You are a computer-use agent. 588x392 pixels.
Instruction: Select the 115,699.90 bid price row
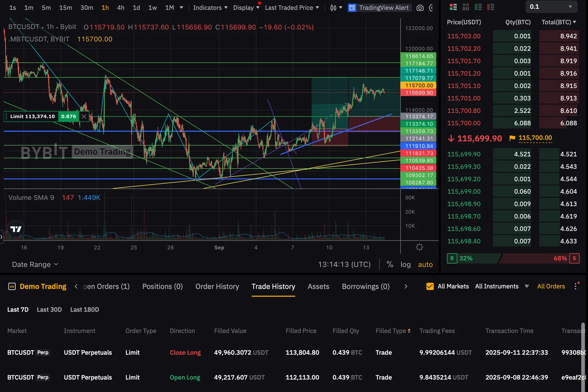tap(513, 154)
